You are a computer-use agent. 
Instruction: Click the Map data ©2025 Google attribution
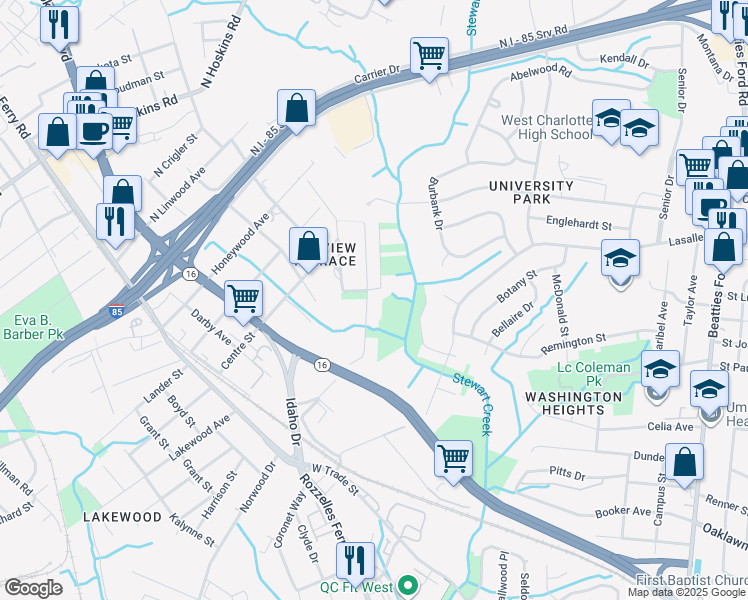[x=687, y=593]
